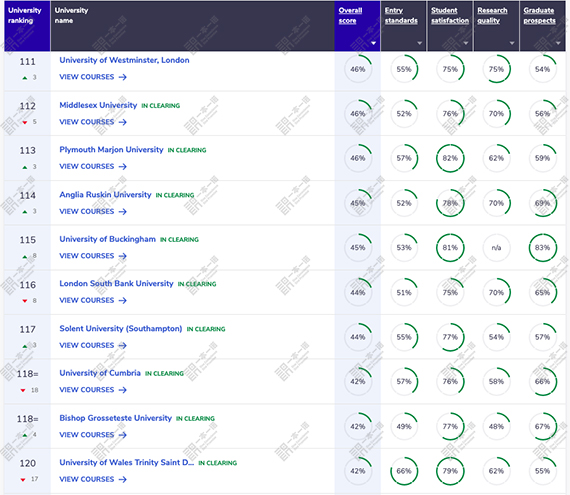Screen dimensions: 570x495
Task: Click Bishop Grosseteste's 49% entry standards dial
Action: click(x=404, y=426)
